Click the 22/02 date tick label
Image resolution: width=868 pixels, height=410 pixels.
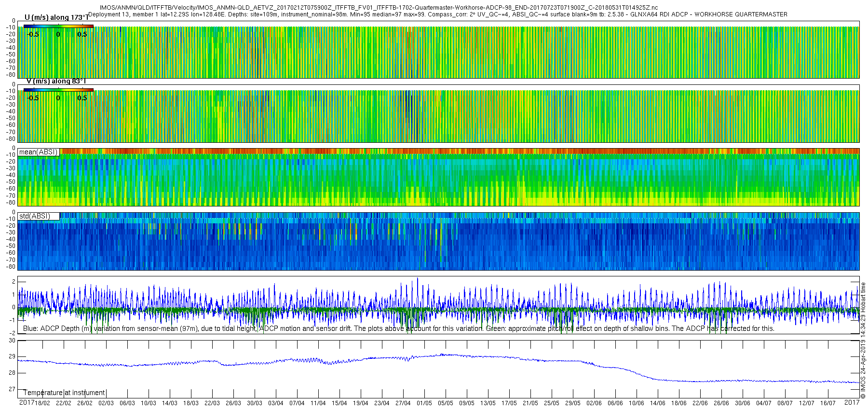point(64,403)
